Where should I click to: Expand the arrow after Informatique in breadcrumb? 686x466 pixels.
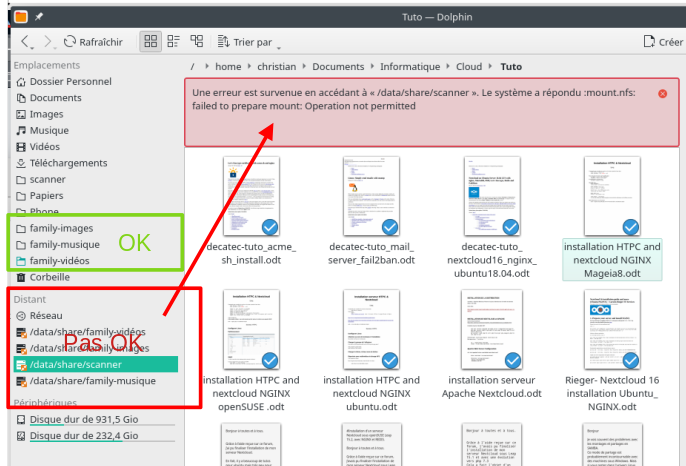(x=448, y=66)
